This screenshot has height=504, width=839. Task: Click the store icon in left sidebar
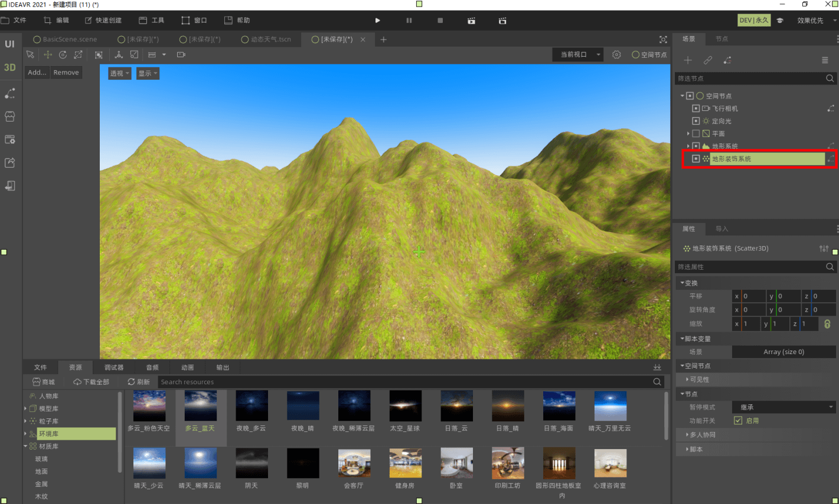[10, 116]
